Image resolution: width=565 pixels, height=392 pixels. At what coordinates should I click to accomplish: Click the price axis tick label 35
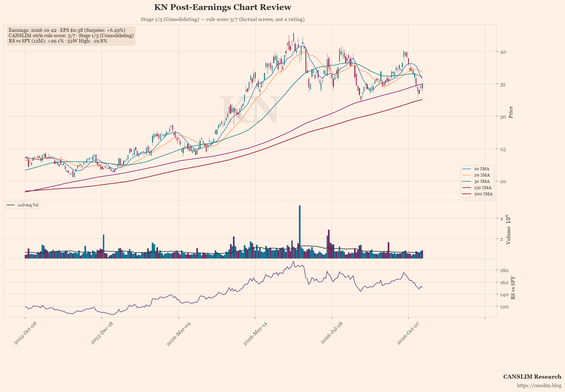(x=502, y=84)
